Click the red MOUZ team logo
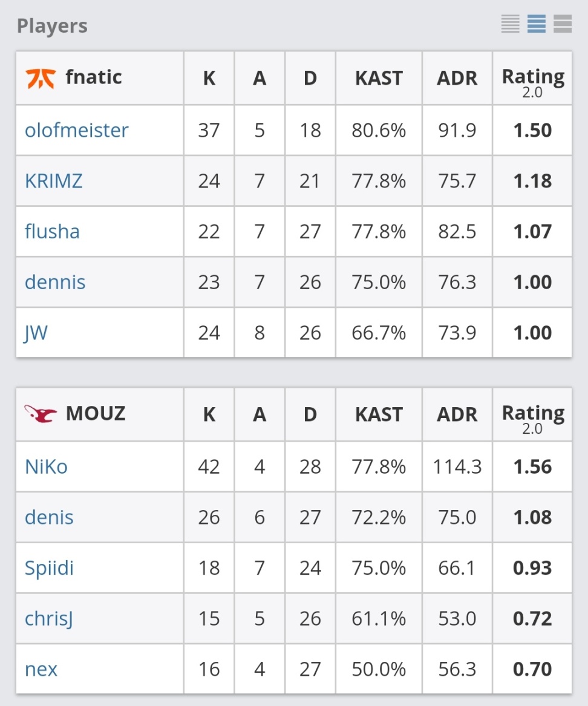This screenshot has width=588, height=706. tap(41, 414)
